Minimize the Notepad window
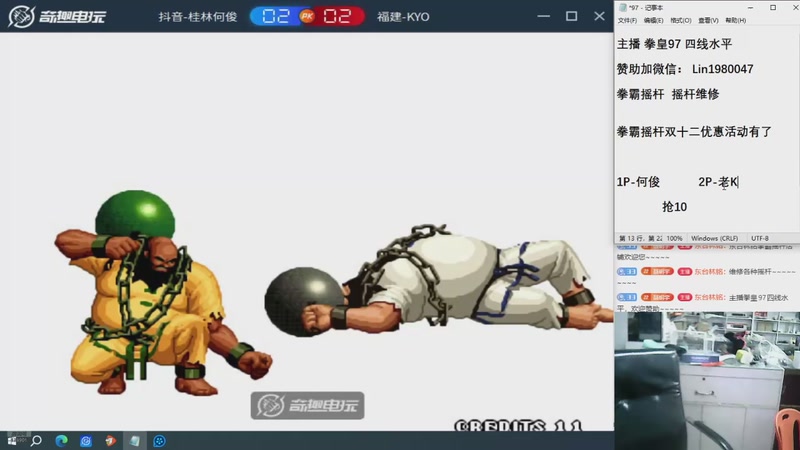 [751, 8]
